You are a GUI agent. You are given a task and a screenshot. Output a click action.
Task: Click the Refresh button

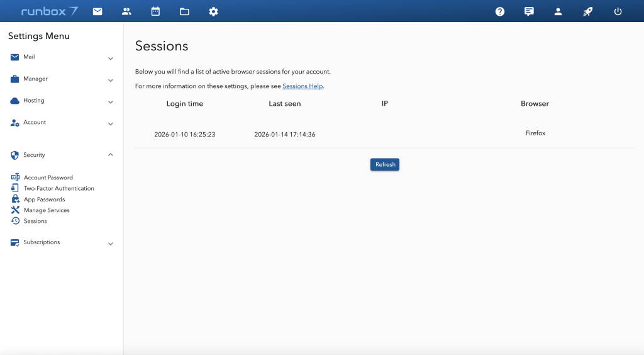385,164
